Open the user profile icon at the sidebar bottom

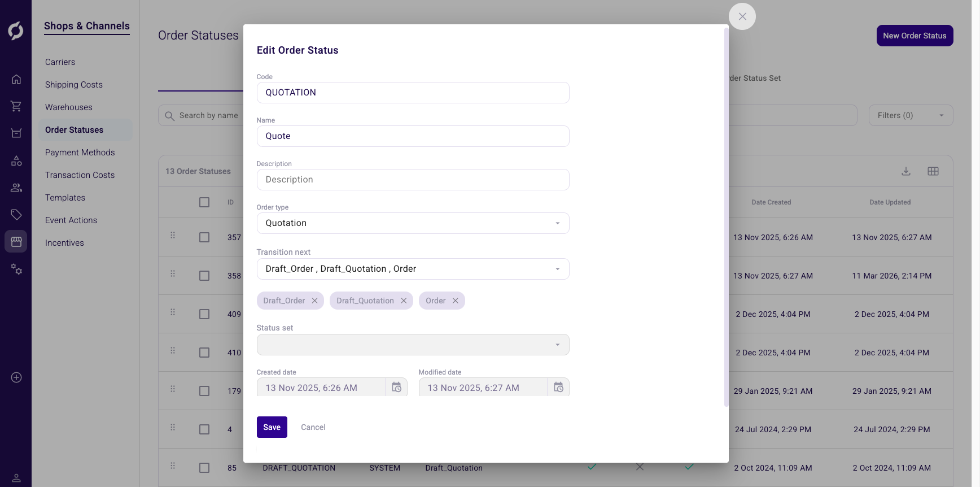(x=16, y=478)
